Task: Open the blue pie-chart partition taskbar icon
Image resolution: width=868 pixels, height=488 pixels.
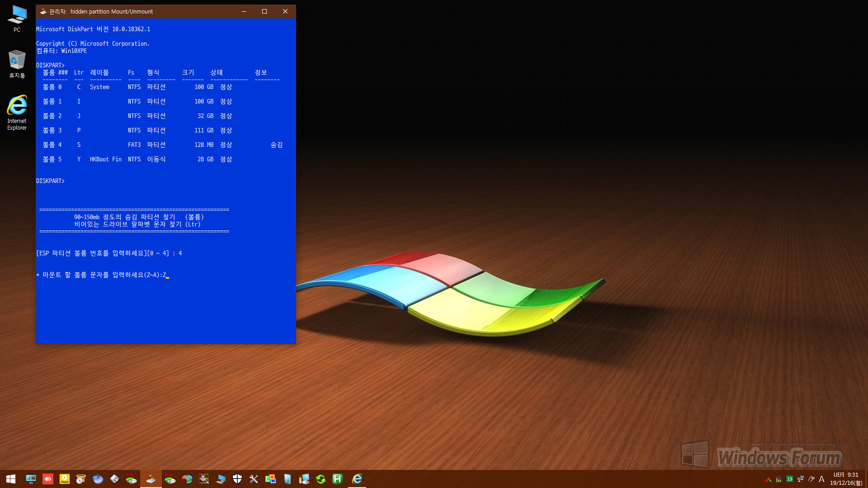Action: click(98, 479)
